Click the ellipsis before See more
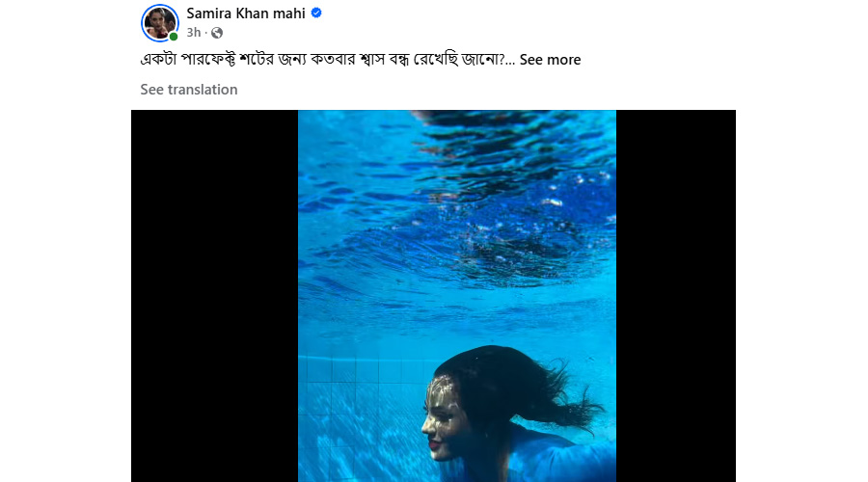 click(x=510, y=60)
